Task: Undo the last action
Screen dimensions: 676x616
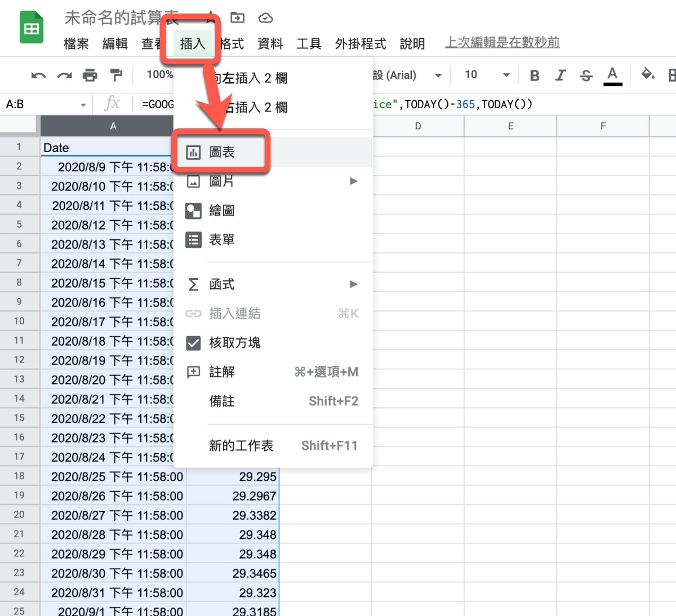Action: [x=38, y=75]
